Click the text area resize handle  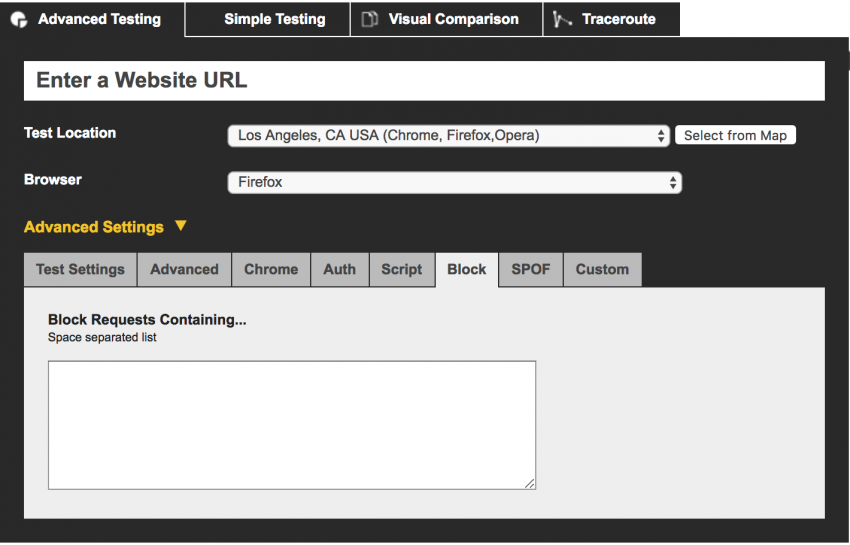pos(530,484)
